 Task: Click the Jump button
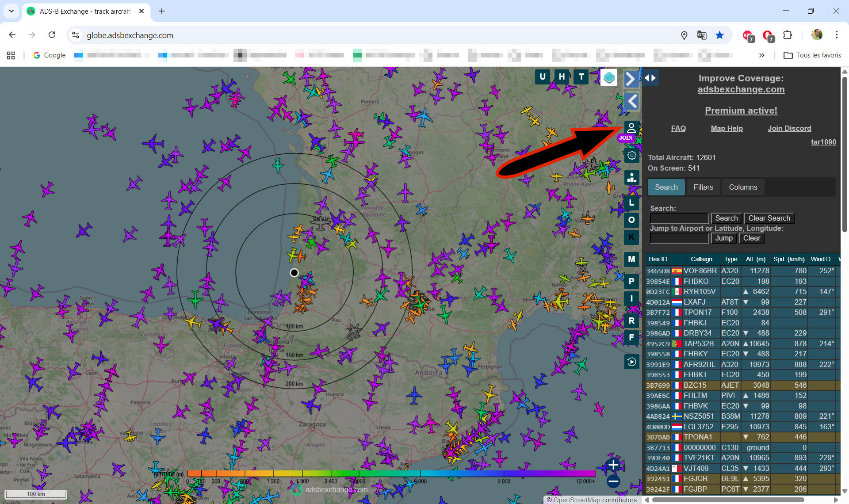(724, 238)
